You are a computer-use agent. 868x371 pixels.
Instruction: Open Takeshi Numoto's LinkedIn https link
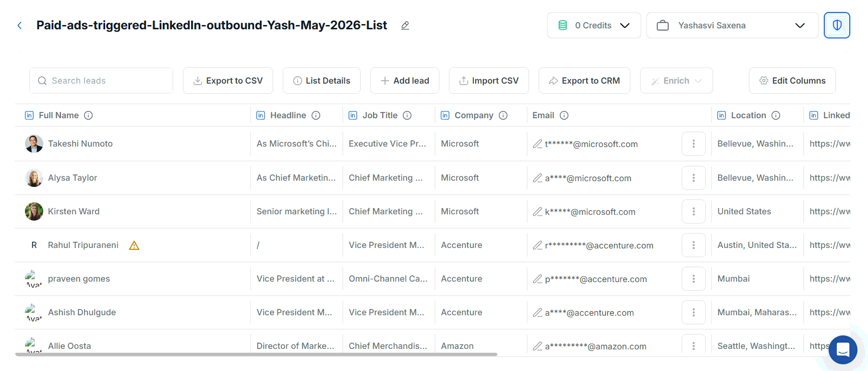point(830,144)
